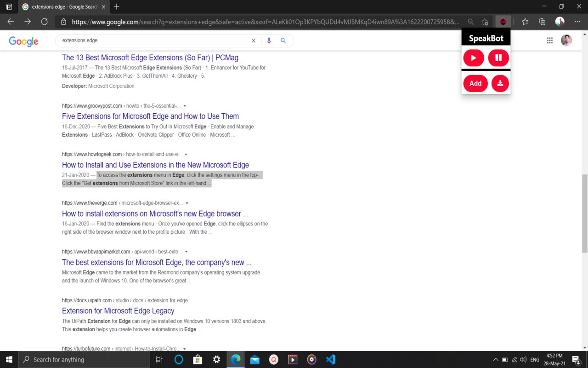Screen dimensions: 588x368
Task: Expand groovypost result options arrow
Action: point(185,106)
